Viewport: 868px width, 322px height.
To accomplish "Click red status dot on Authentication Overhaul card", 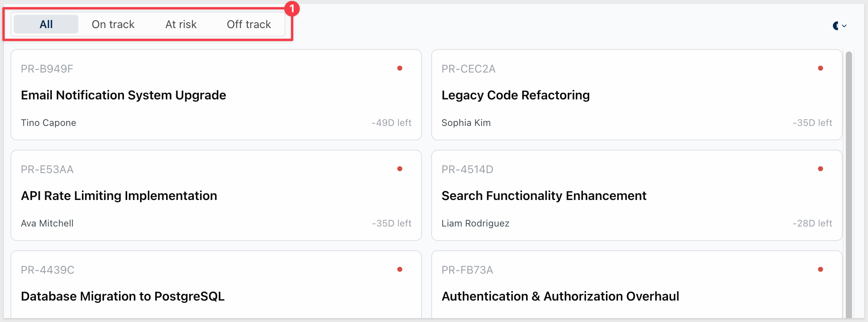I will pos(820,269).
